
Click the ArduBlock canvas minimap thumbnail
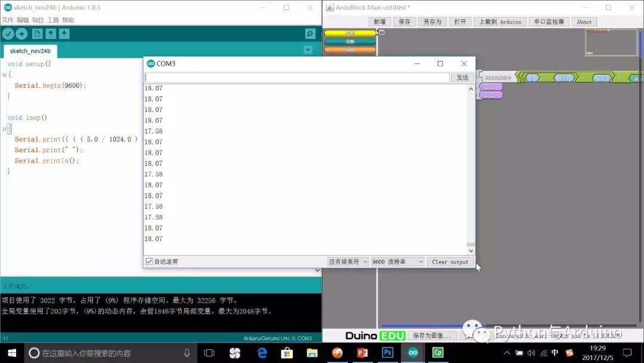pyautogui.click(x=611, y=42)
